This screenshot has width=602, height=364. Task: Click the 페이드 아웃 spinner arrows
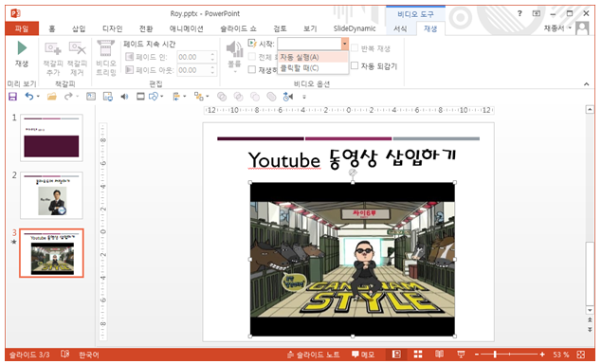coord(212,70)
